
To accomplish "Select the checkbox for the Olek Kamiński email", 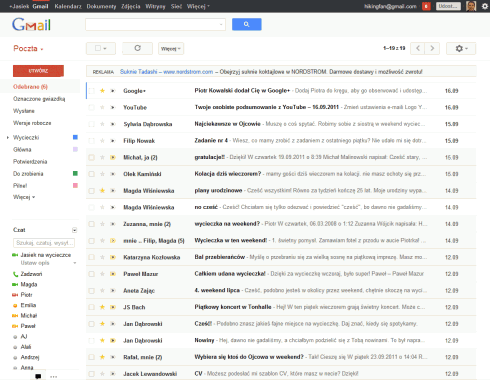I will (91, 174).
